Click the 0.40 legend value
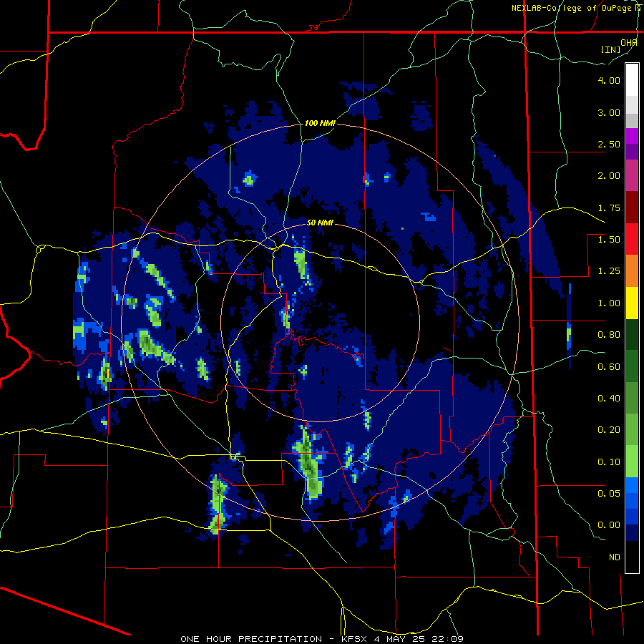This screenshot has height=644, width=644. pos(609,399)
